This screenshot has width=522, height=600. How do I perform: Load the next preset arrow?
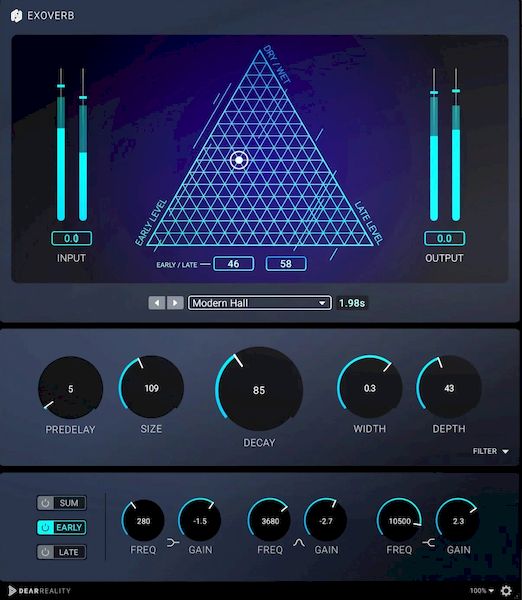point(175,303)
